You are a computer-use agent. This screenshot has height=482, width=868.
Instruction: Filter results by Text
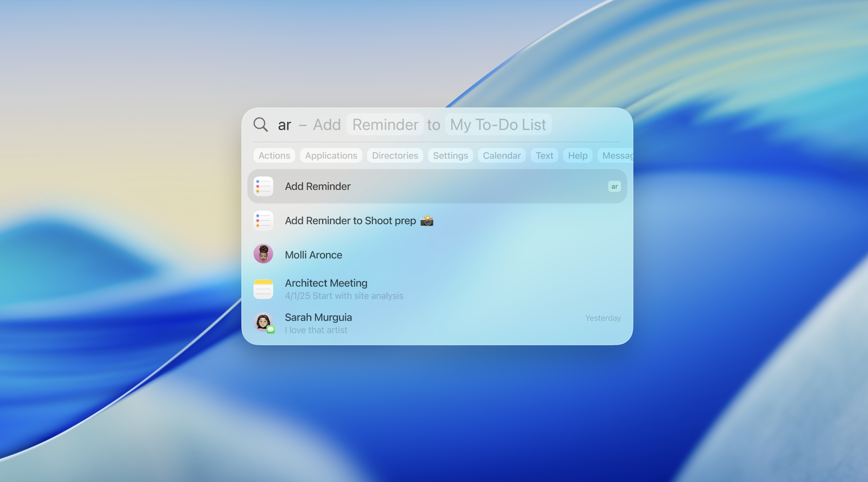pyautogui.click(x=545, y=155)
